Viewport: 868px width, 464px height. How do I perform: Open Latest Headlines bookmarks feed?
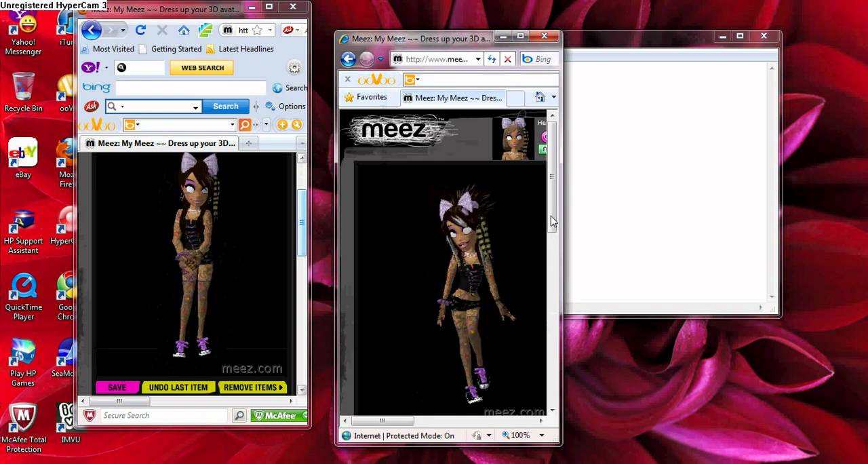click(x=240, y=49)
